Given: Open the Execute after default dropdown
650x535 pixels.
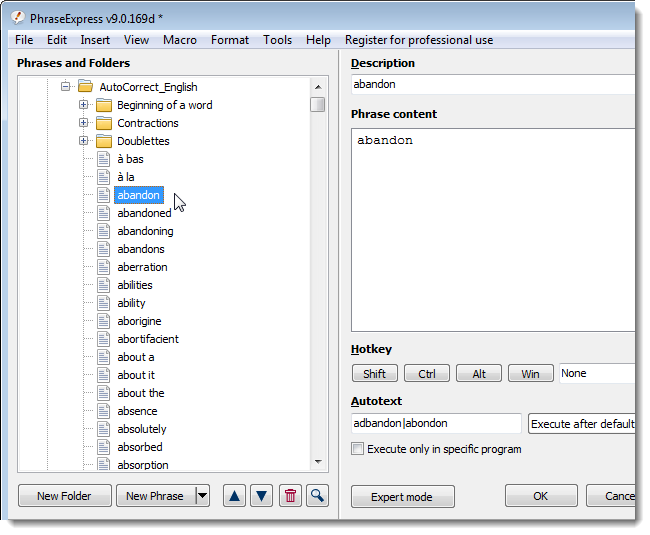Looking at the screenshot, I should (x=582, y=424).
